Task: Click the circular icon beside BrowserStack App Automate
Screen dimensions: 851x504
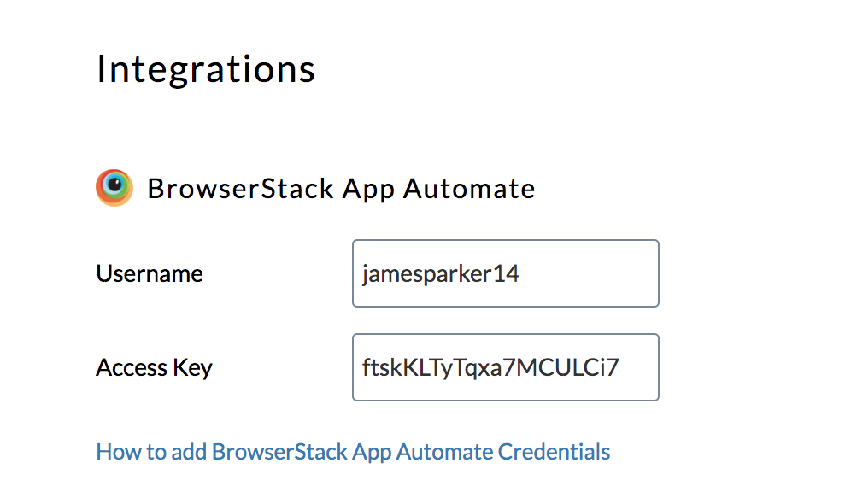Action: pyautogui.click(x=114, y=187)
